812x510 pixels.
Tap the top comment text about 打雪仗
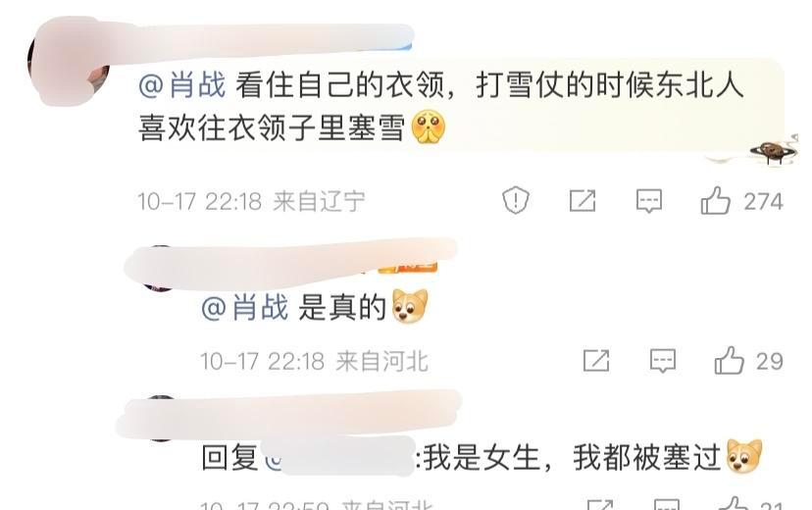[x=440, y=106]
